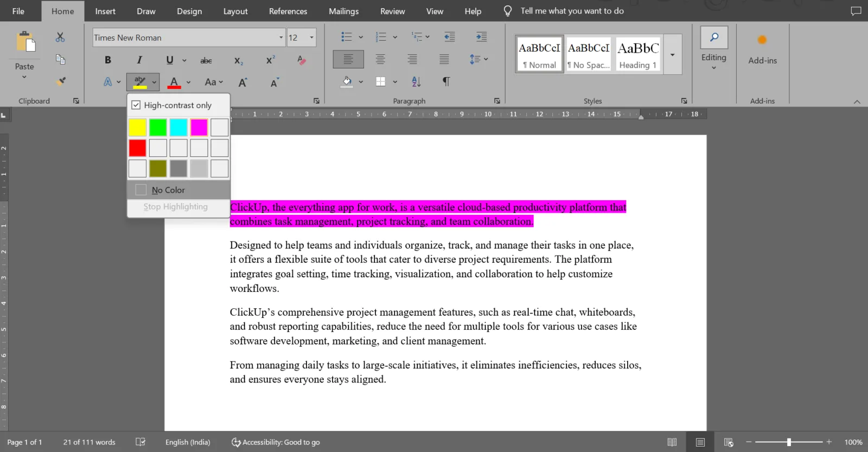Switch to Read Mode view
Screen dimensions: 868x452
(x=672, y=442)
